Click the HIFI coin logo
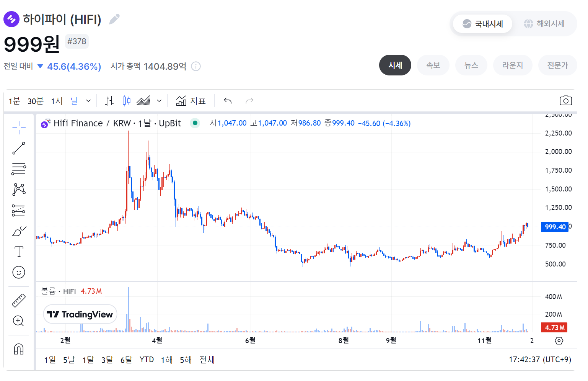 11,19
